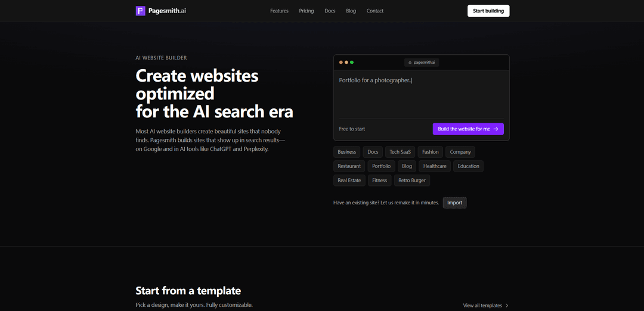Viewport: 644px width, 311px height.
Task: Pick the Restaurant category chip
Action: (x=349, y=166)
